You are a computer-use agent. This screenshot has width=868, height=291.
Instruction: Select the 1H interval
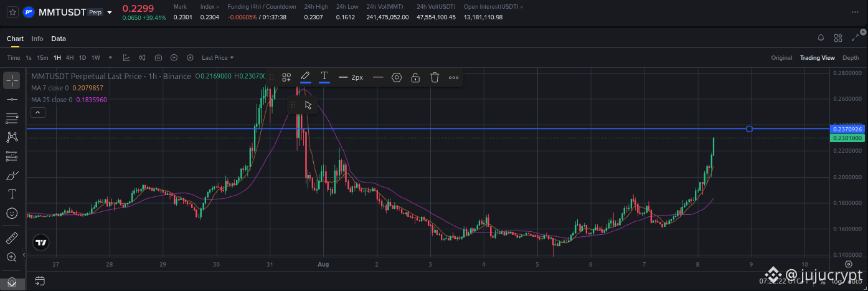(x=57, y=58)
